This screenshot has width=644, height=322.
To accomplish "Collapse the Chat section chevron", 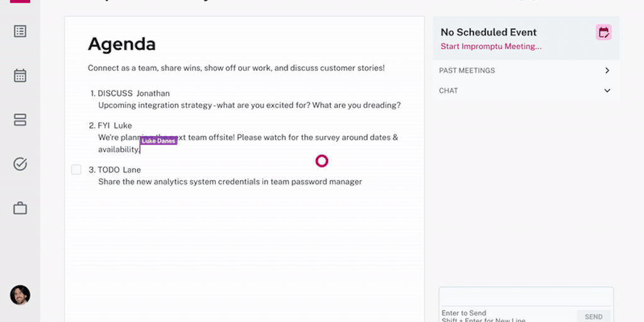I will [607, 91].
